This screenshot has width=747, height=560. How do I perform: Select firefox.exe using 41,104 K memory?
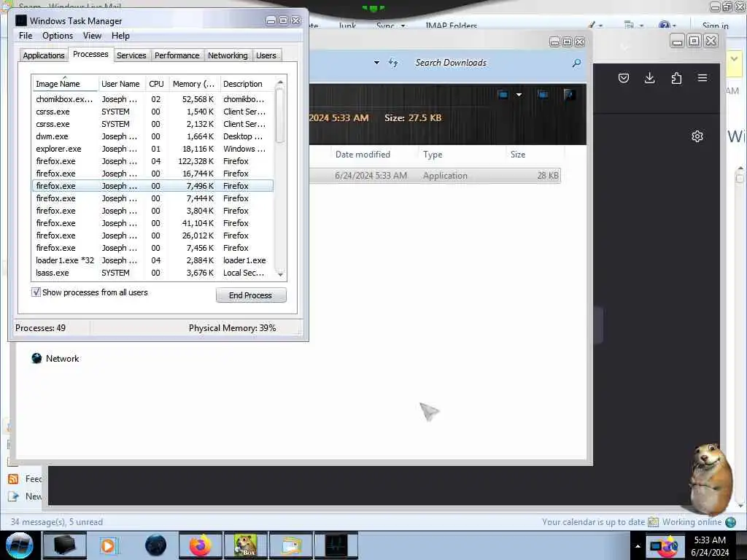pyautogui.click(x=152, y=223)
